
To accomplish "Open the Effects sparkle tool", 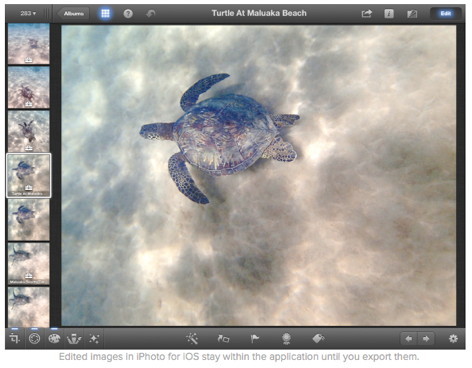I will point(94,339).
